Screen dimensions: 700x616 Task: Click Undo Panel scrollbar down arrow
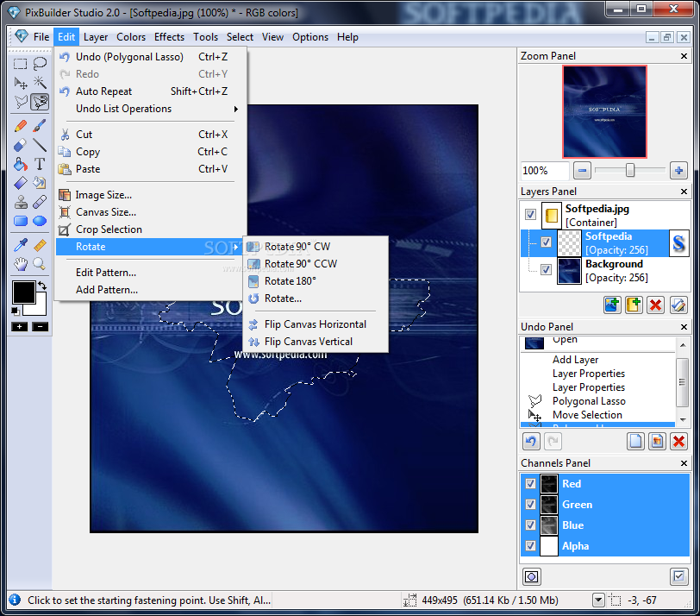tap(683, 420)
